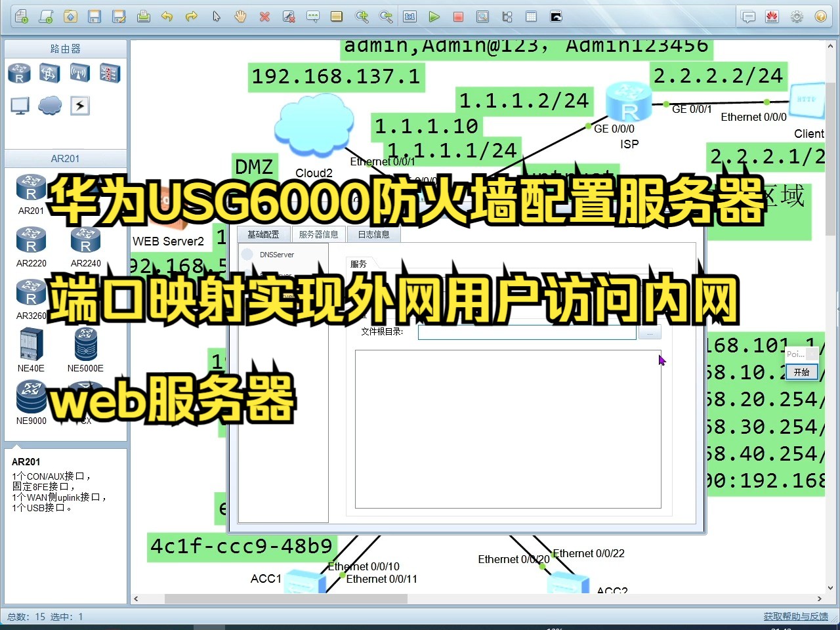Click the canvas scroll-down arrow

point(830,588)
